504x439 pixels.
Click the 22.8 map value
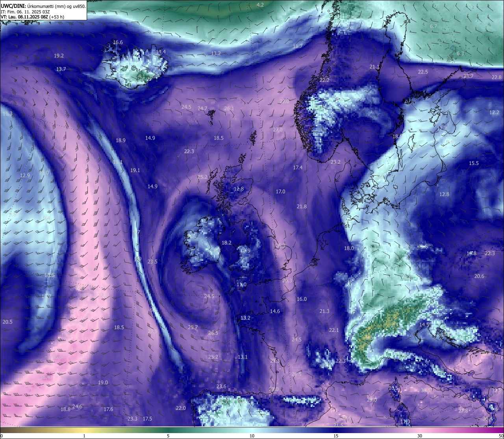click(497, 77)
